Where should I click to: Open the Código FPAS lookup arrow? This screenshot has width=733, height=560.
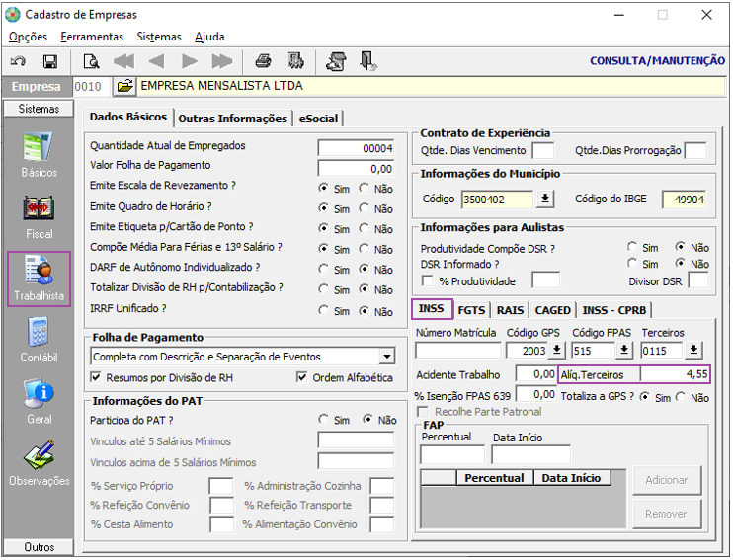[x=624, y=350]
